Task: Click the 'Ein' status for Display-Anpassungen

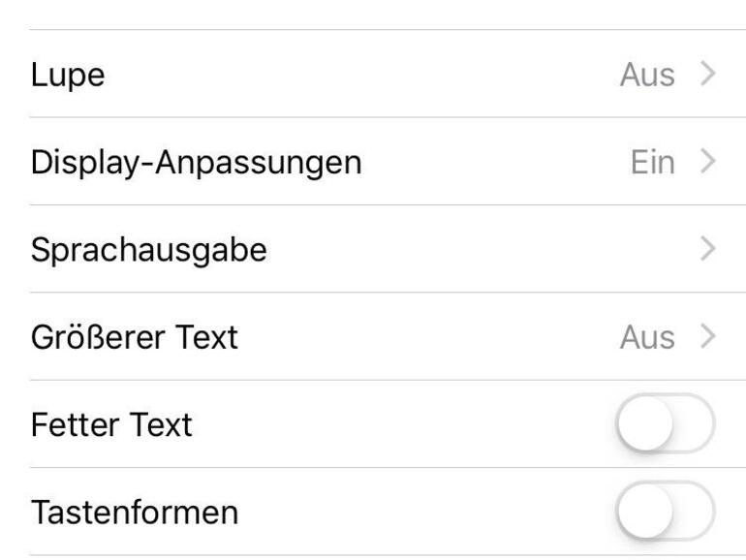Action: 653,162
